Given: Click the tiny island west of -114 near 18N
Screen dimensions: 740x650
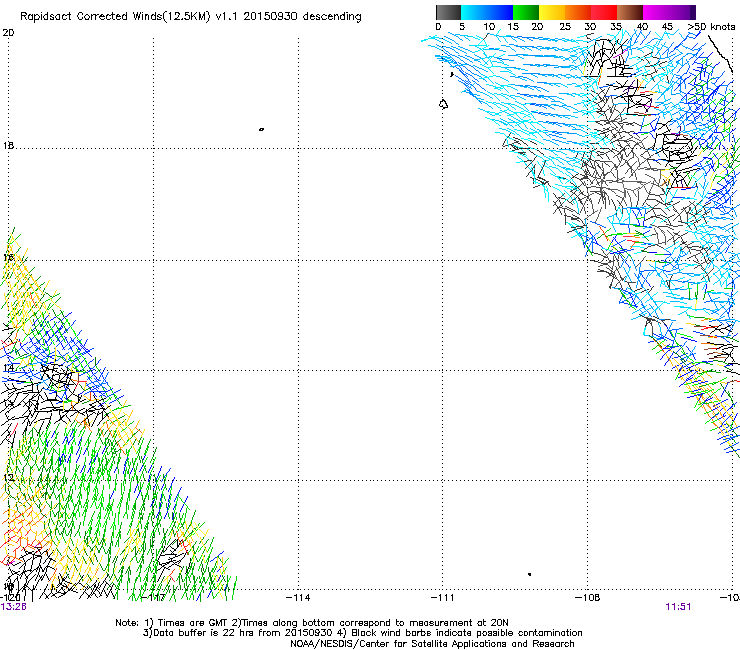Looking at the screenshot, I should (261, 129).
